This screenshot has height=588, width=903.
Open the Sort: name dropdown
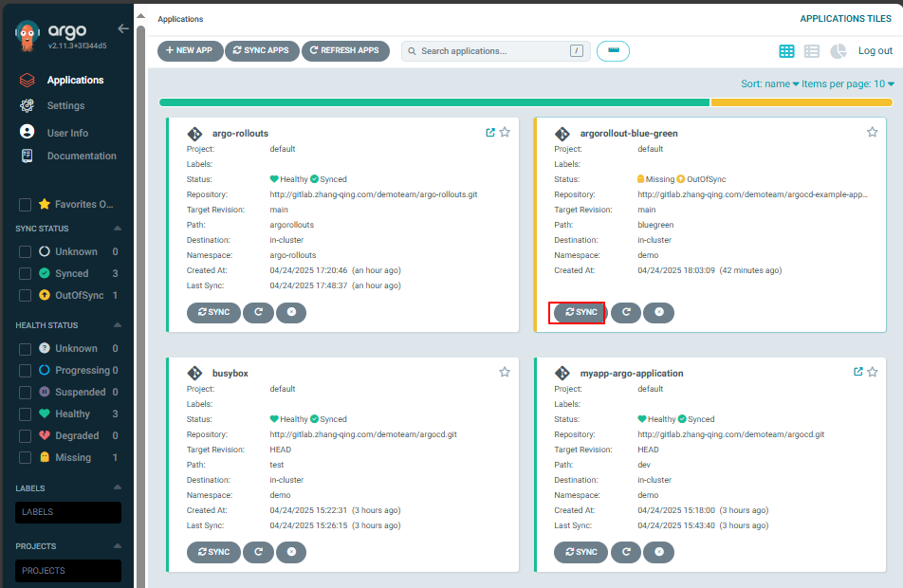[770, 84]
